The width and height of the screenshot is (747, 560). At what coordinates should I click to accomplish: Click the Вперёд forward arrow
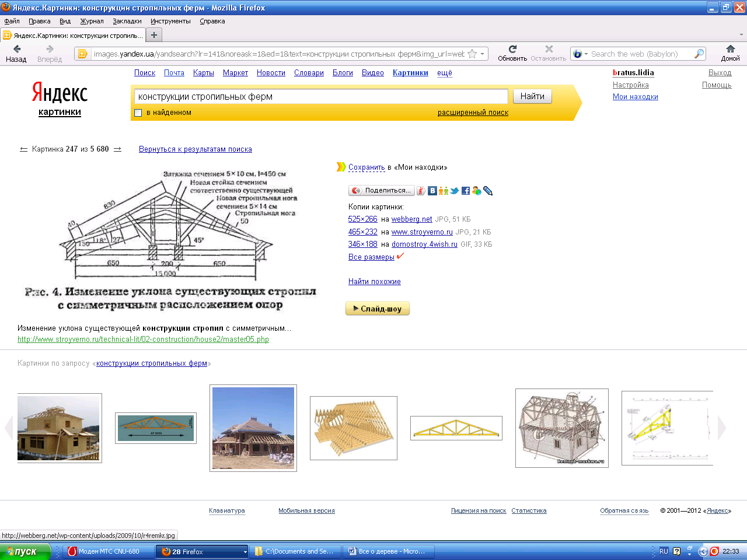(50, 49)
